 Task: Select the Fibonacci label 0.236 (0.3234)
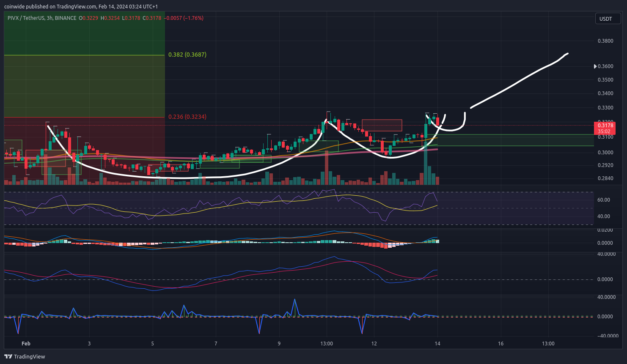click(187, 117)
